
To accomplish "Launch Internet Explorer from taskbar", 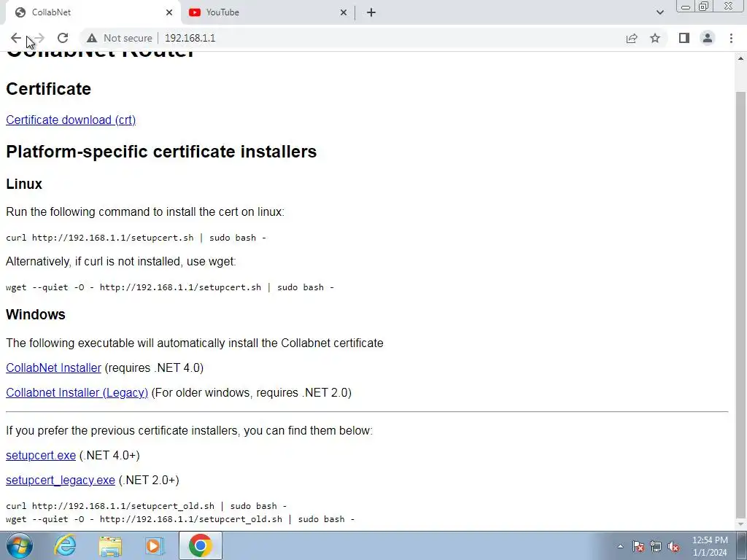I will point(65,545).
